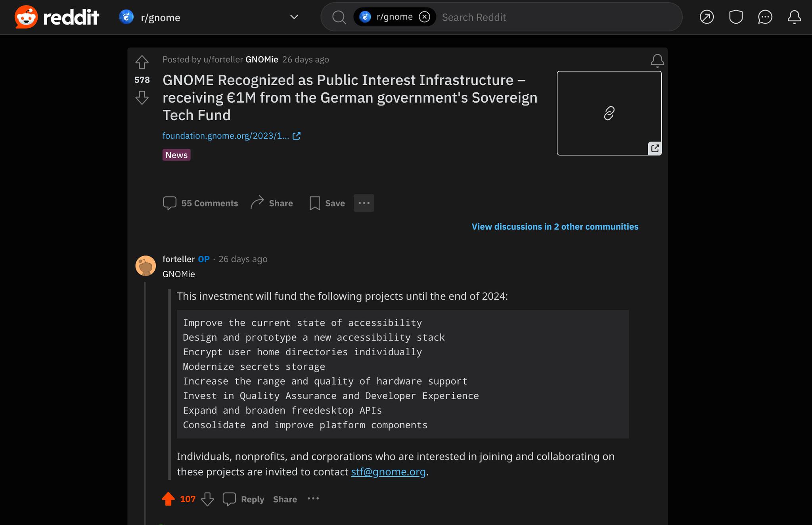Open the Popular arrow icon in header
812x525 pixels.
pyautogui.click(x=707, y=17)
